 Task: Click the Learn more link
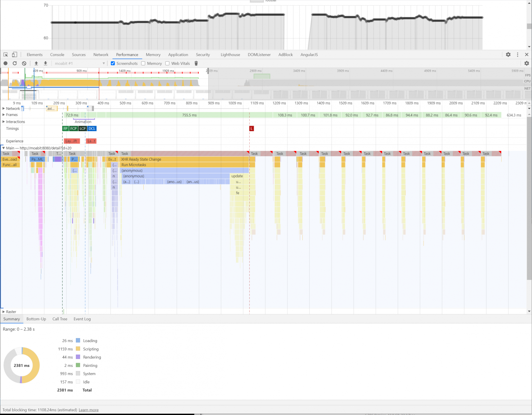tap(88, 410)
